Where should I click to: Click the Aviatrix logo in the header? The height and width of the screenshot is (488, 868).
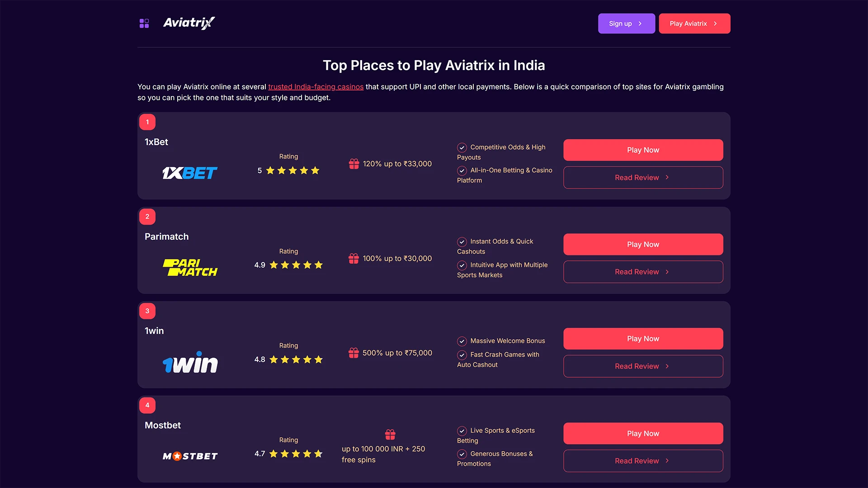point(189,23)
